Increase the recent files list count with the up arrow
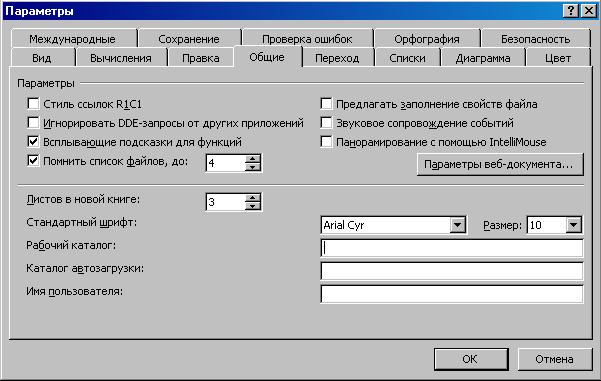This screenshot has height=381, width=601. coord(253,159)
